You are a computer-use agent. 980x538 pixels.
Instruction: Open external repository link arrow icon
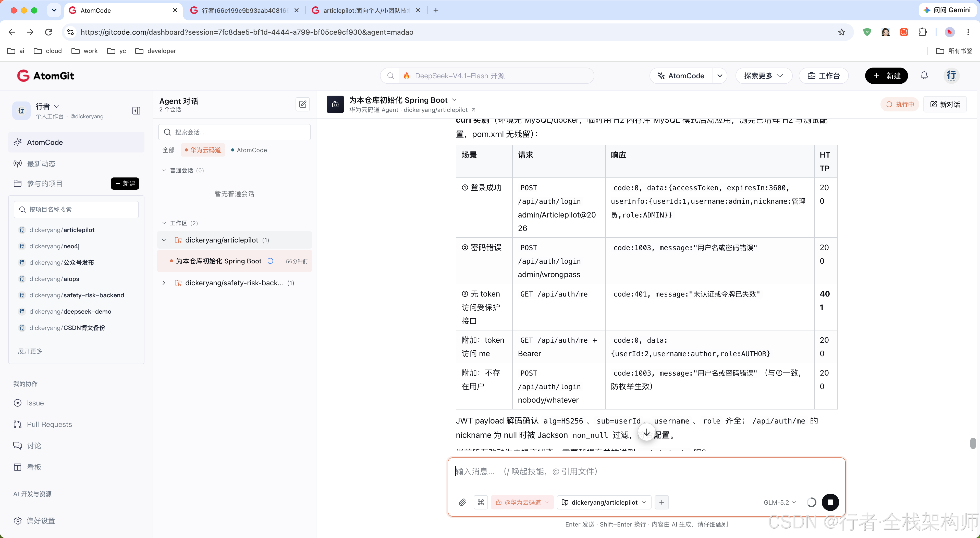[x=473, y=110]
